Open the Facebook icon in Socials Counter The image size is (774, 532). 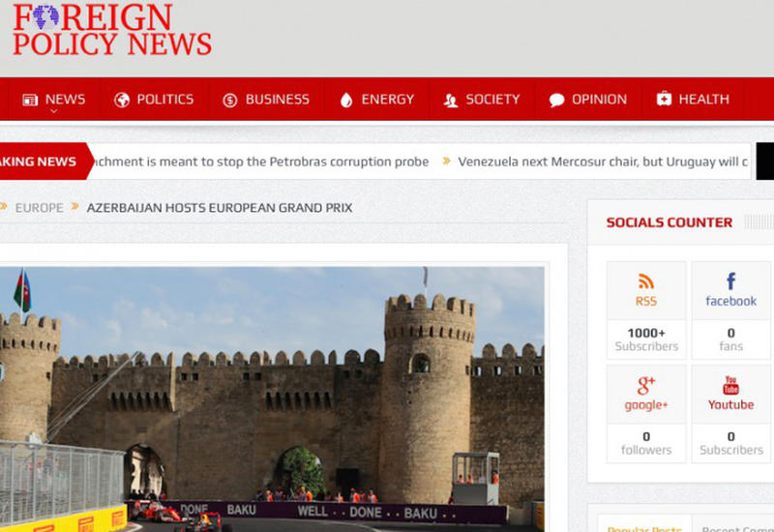click(x=730, y=281)
